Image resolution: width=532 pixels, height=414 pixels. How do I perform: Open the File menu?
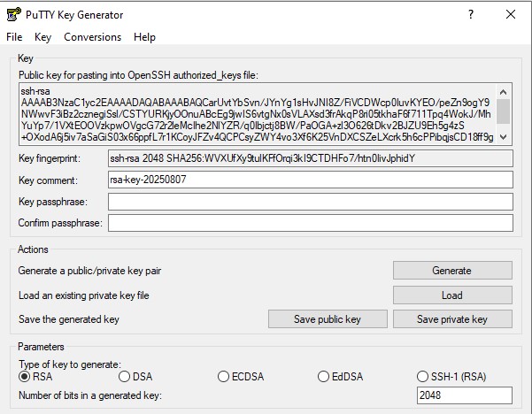14,37
